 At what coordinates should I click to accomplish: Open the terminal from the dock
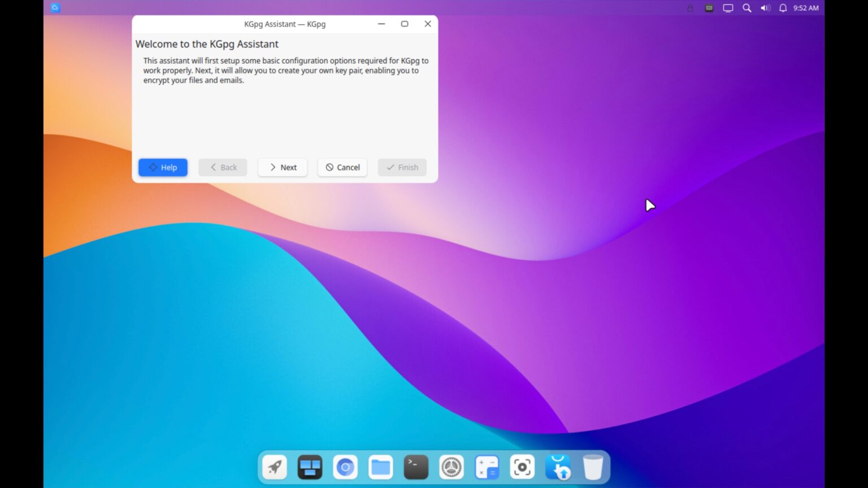[416, 467]
